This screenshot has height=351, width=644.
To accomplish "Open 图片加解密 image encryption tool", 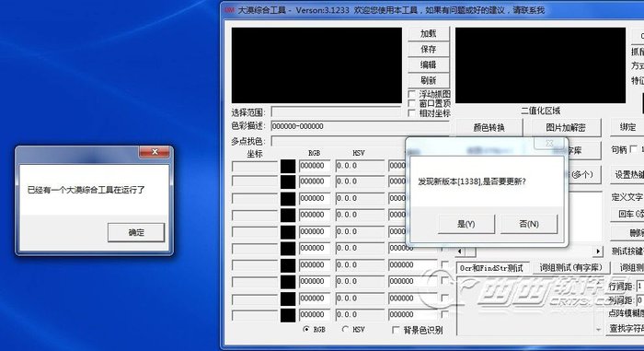I will tap(566, 127).
